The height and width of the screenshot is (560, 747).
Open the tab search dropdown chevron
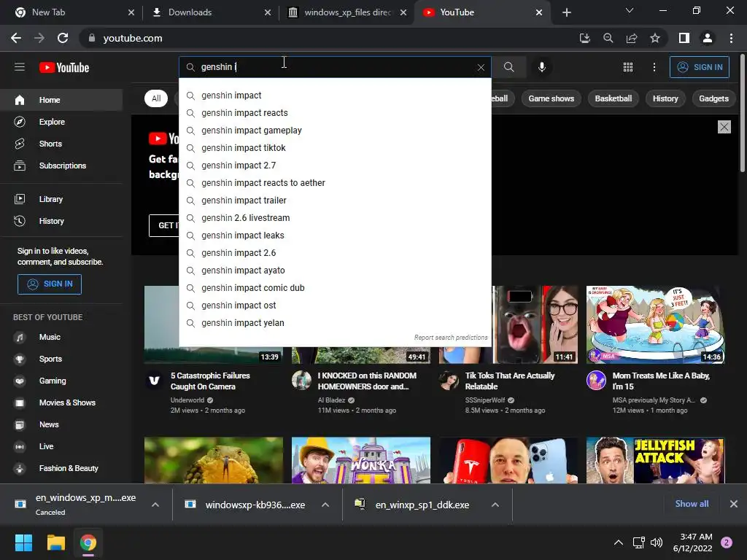click(630, 10)
